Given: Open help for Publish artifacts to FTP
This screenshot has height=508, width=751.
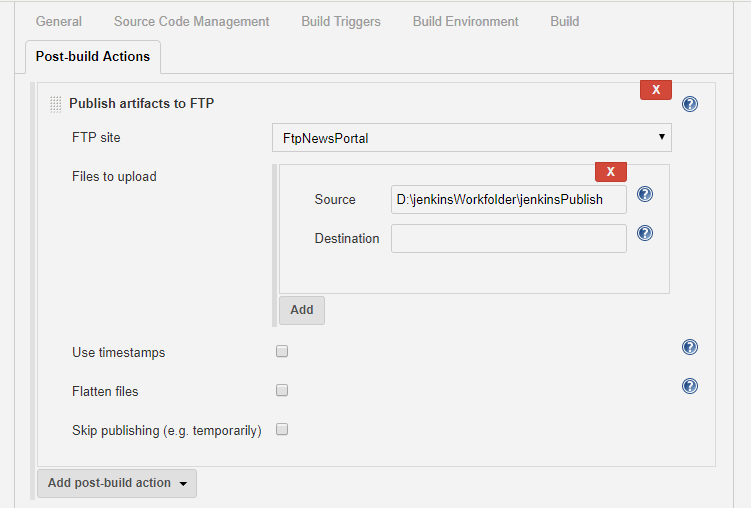Looking at the screenshot, I should click(x=689, y=104).
